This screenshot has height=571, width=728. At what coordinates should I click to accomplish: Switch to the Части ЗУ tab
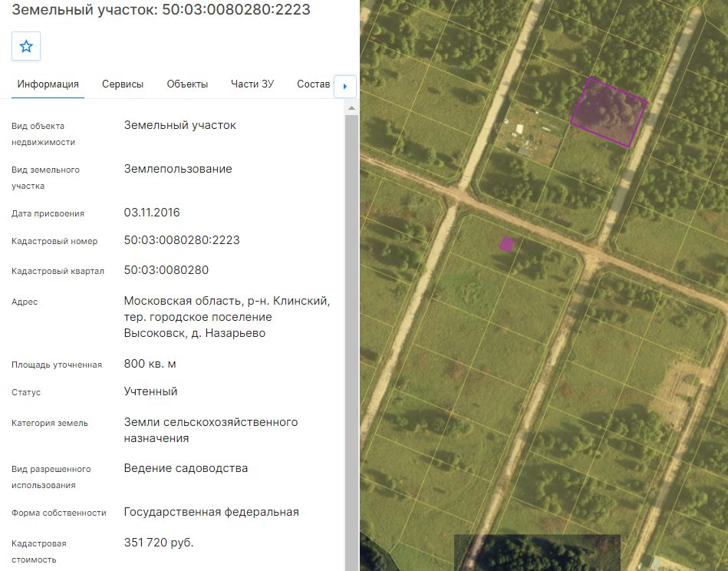252,84
